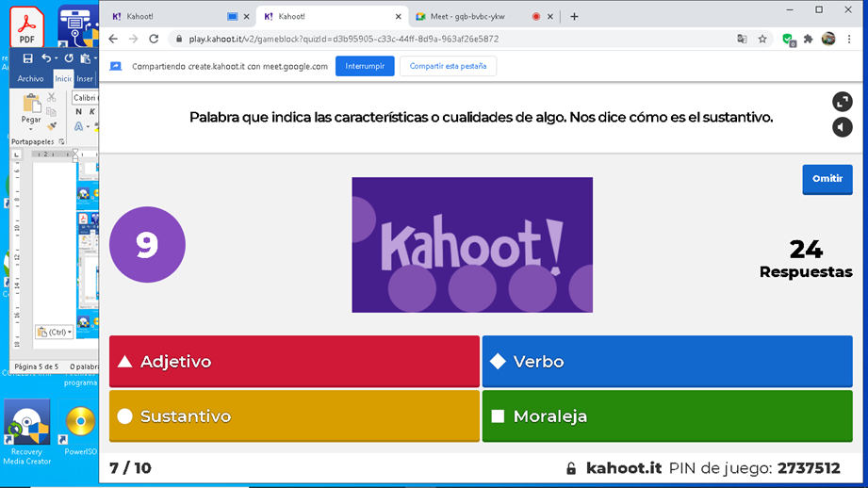Switch to the Meet gqb-bvbc-ykw tab

coord(467,17)
